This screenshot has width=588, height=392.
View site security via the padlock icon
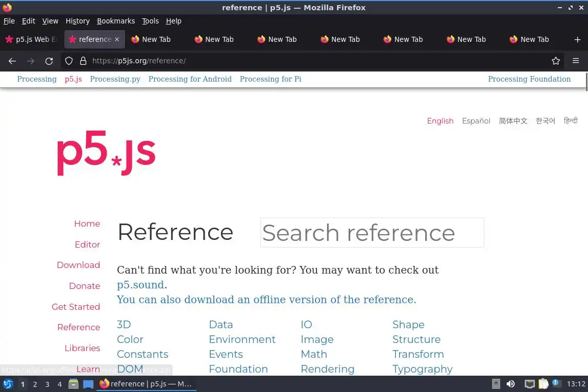tap(83, 61)
